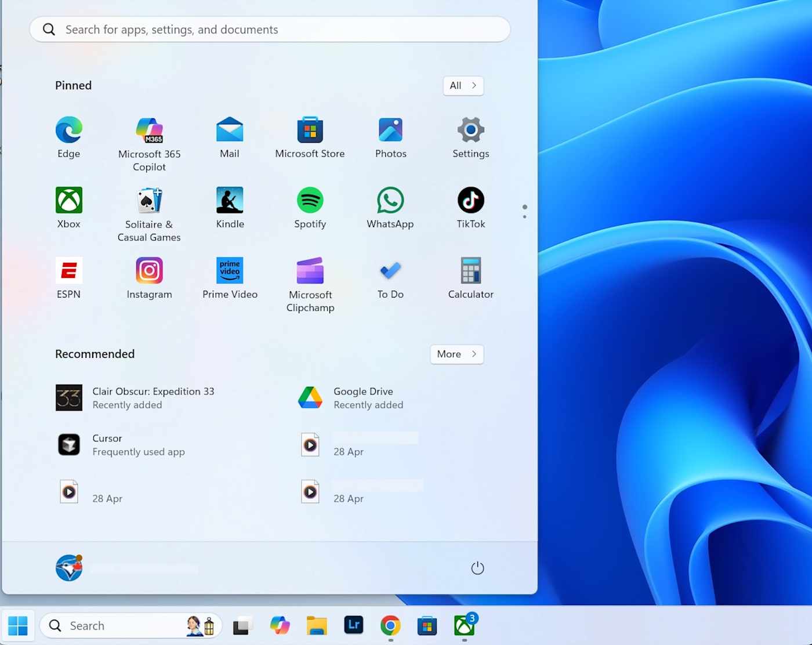
Task: Open Microsoft Store from the taskbar
Action: (427, 625)
